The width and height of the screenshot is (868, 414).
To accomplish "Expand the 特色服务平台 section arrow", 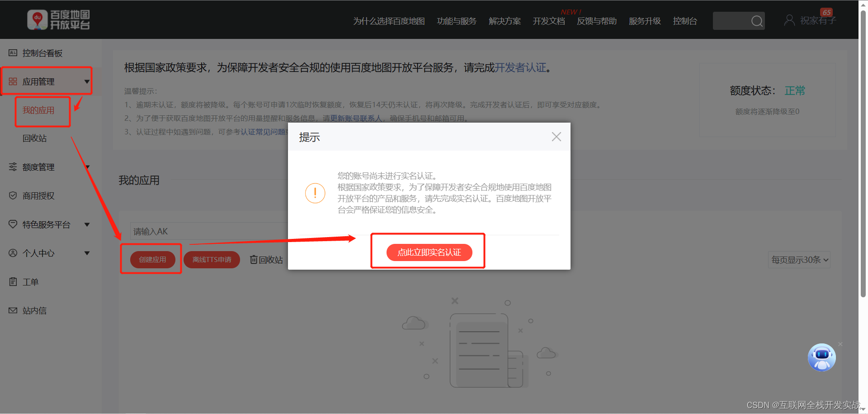I will 87,224.
